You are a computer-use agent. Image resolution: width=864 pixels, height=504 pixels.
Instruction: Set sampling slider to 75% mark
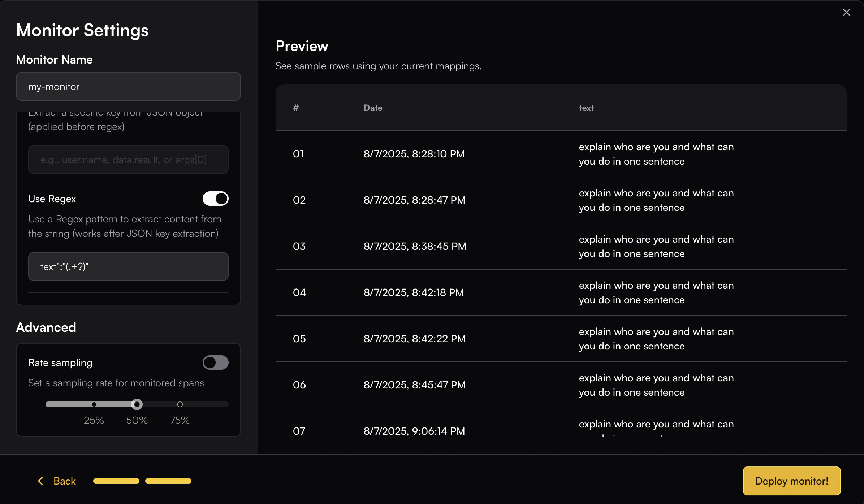(x=180, y=404)
